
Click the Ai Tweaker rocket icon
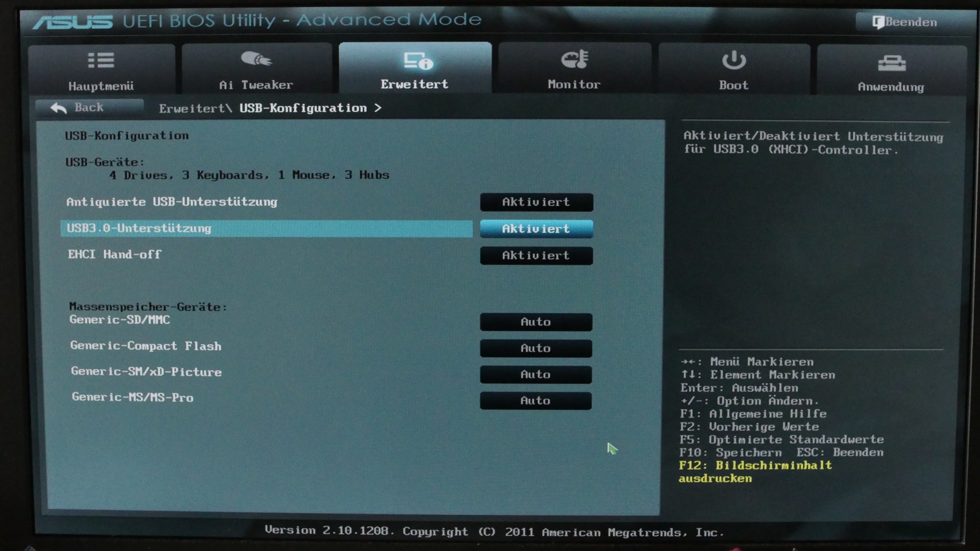(256, 59)
